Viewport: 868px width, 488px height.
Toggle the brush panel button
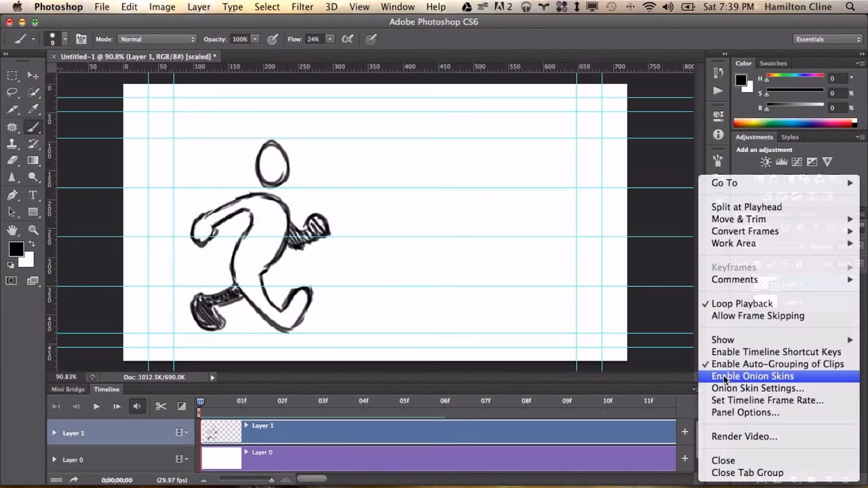[81, 39]
